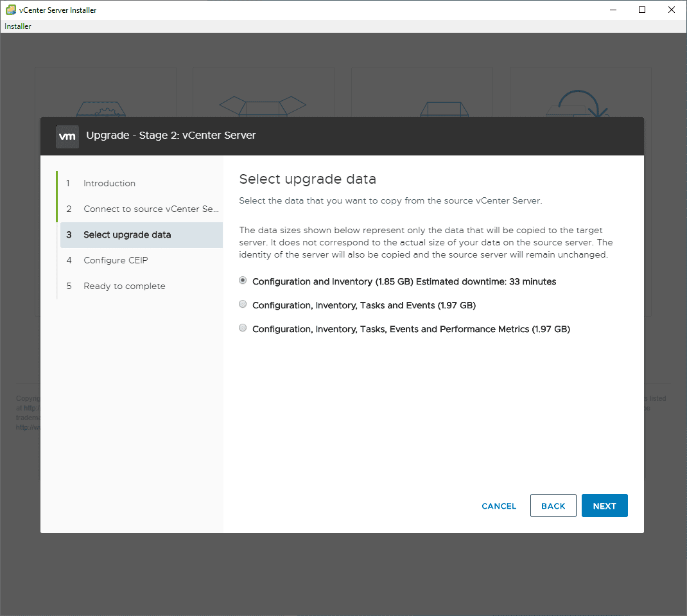687x616 pixels.
Task: Jump to Connect to source vCenter Server step
Action: [x=151, y=209]
